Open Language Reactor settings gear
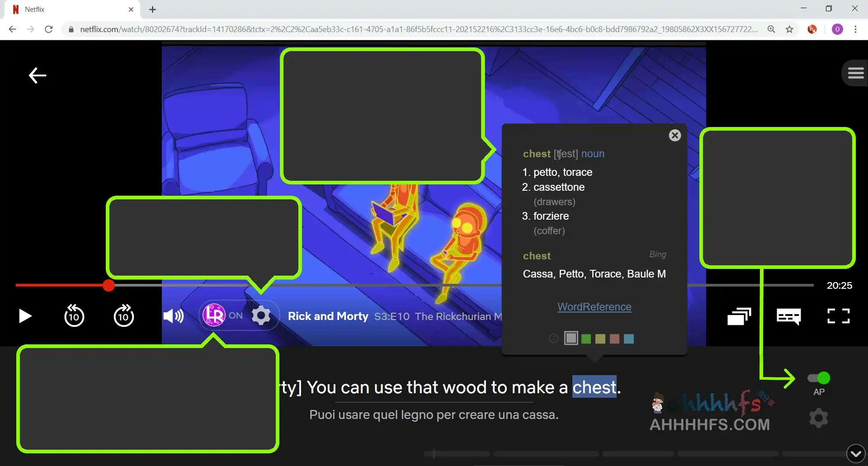Image resolution: width=868 pixels, height=466 pixels. (261, 315)
